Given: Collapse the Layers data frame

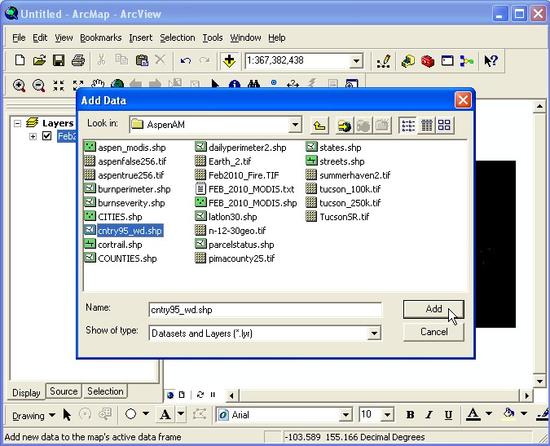Looking at the screenshot, I should tap(17, 123).
